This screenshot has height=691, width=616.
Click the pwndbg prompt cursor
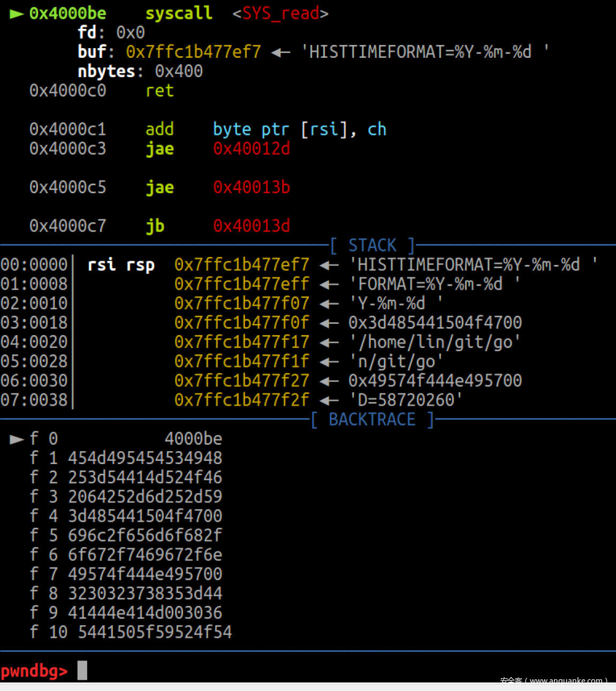[82, 670]
